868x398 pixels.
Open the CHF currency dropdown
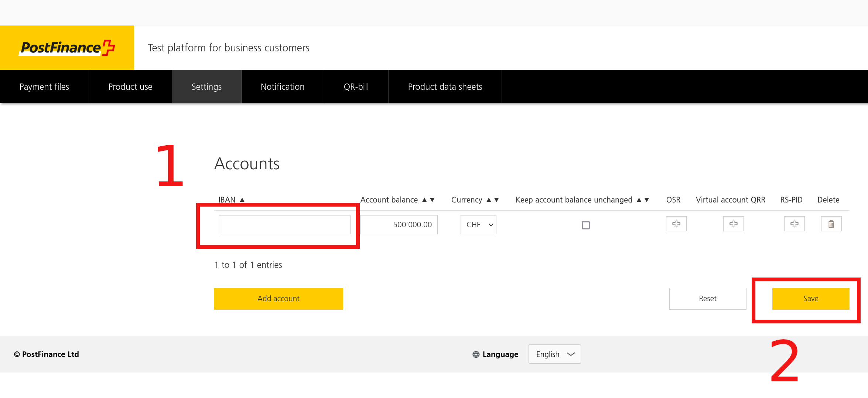pos(478,225)
